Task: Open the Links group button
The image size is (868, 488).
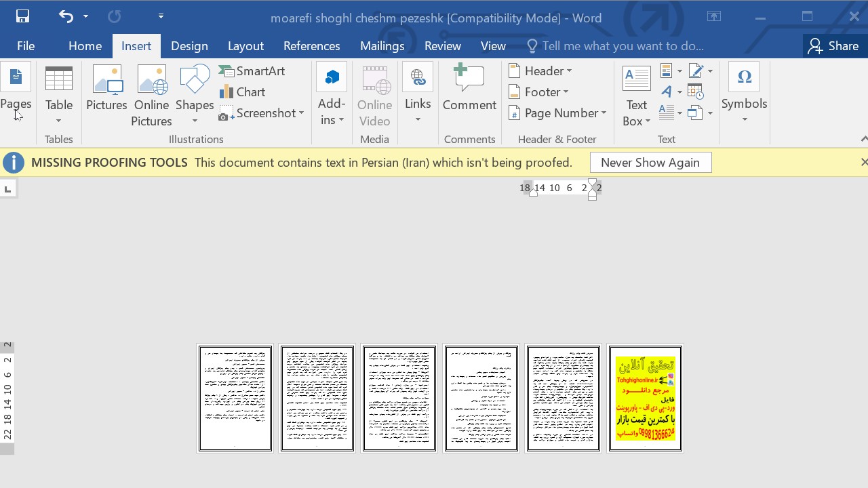Action: [x=418, y=94]
